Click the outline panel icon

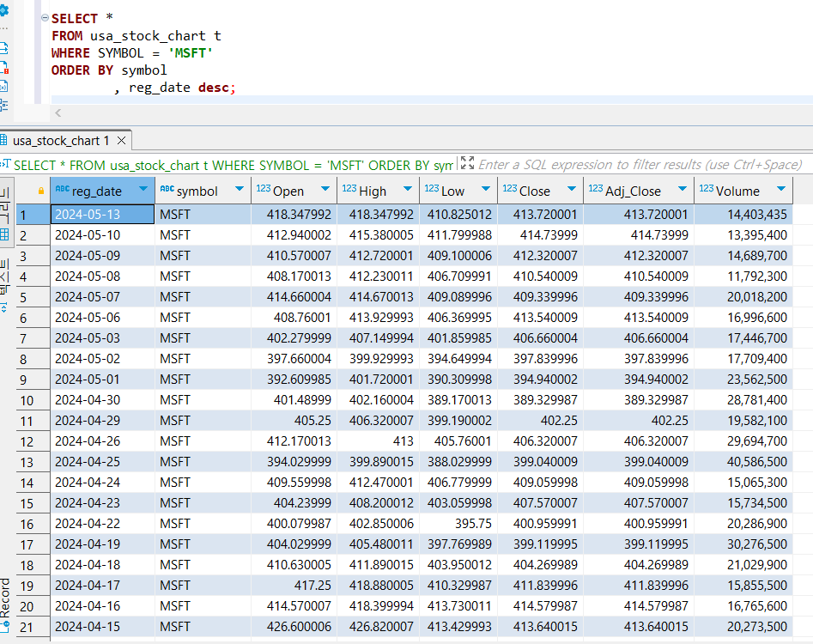point(3,106)
